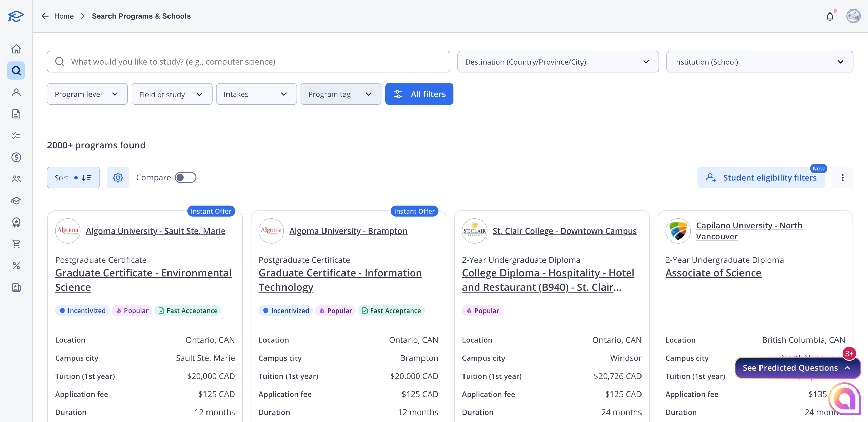Expand the Program level dropdown
Viewport: 868px width, 422px height.
click(87, 94)
